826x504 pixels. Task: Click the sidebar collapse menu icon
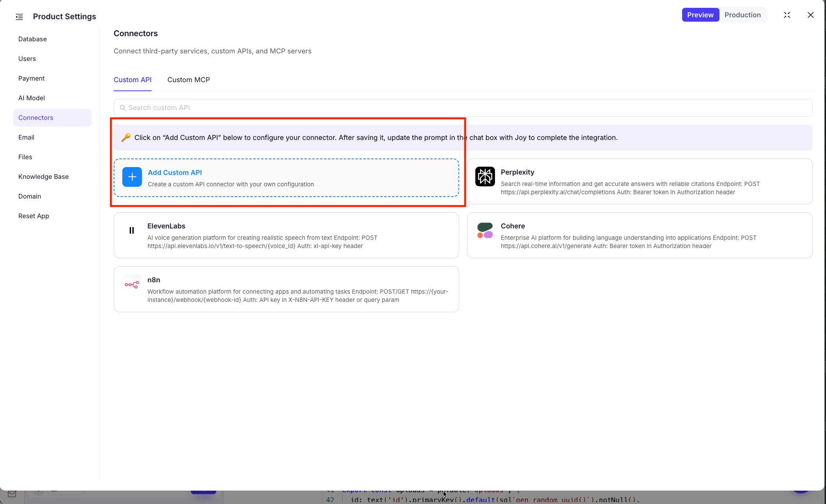(x=19, y=17)
